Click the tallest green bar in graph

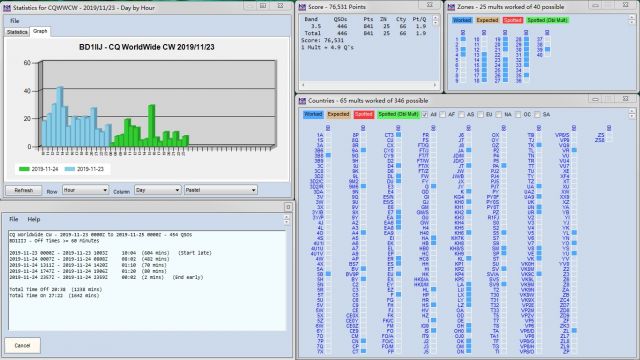click(x=151, y=126)
